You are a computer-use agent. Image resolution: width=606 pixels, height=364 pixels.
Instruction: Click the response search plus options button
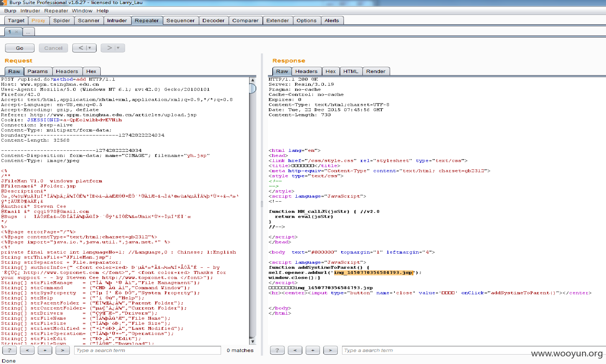[313, 350]
